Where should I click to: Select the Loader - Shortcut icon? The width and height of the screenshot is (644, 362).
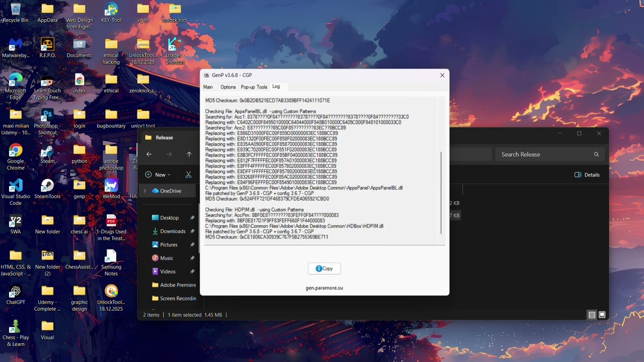pyautogui.click(x=175, y=51)
